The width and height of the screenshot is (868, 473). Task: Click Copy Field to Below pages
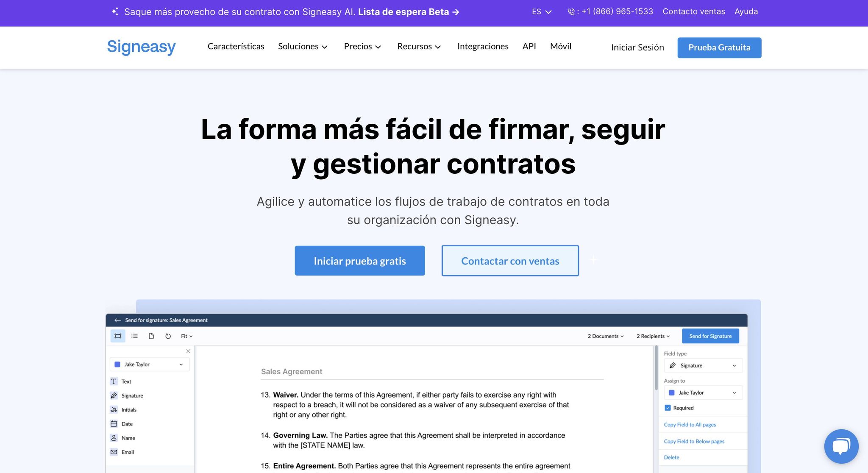(x=694, y=442)
